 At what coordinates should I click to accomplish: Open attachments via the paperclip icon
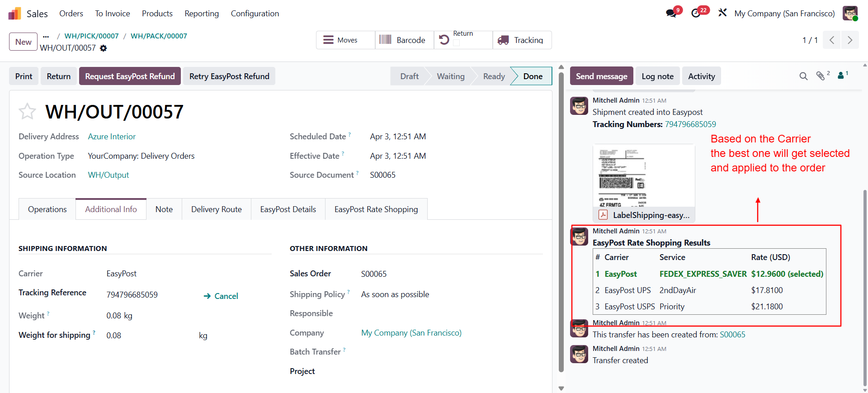(821, 76)
